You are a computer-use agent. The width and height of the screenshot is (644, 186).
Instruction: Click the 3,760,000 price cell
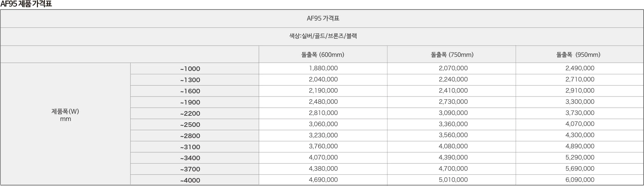(x=323, y=147)
